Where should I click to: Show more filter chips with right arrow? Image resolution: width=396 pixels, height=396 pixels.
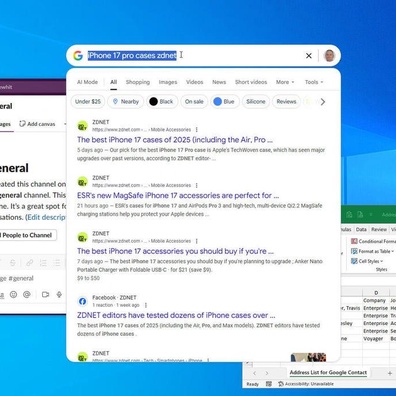[x=323, y=102]
